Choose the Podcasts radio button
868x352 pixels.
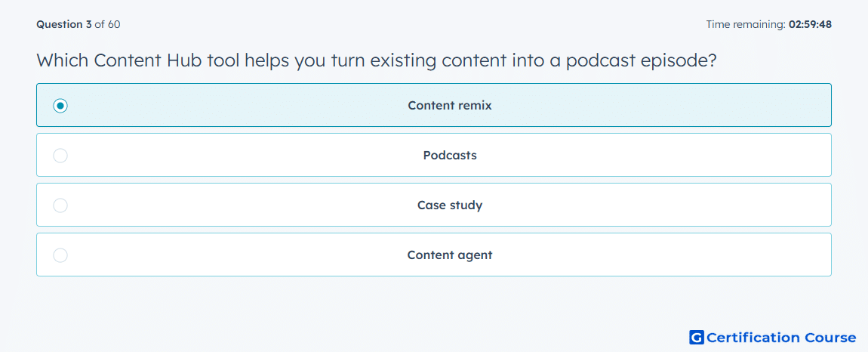point(60,156)
